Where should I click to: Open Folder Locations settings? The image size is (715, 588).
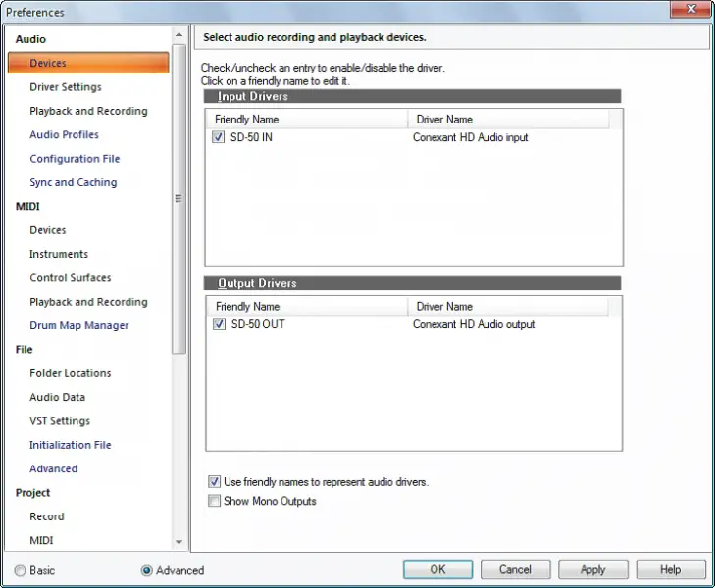coord(71,373)
